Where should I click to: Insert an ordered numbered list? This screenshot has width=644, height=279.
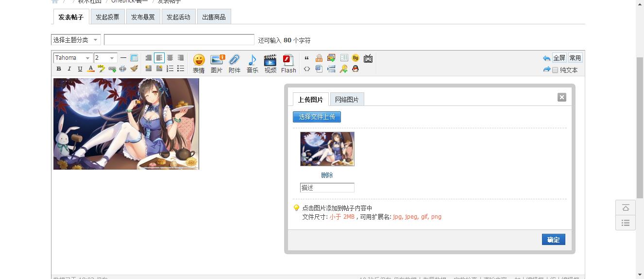pyautogui.click(x=170, y=69)
